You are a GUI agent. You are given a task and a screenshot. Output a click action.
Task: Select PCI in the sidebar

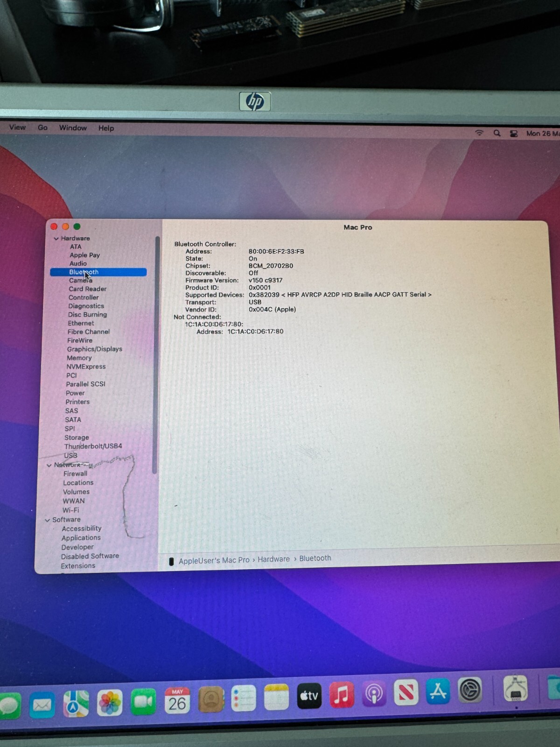pos(71,375)
